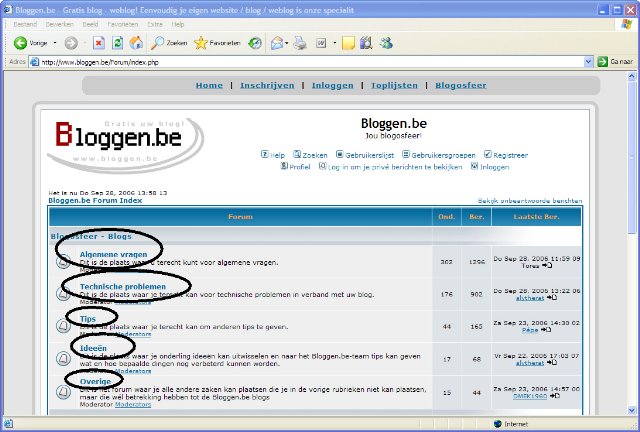This screenshot has height=432, width=640.
Task: Expand the address bar dropdown arrow
Action: tap(587, 62)
